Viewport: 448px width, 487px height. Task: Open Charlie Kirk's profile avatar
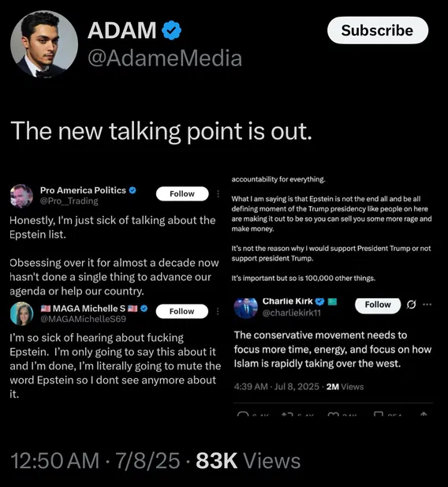[x=245, y=308]
